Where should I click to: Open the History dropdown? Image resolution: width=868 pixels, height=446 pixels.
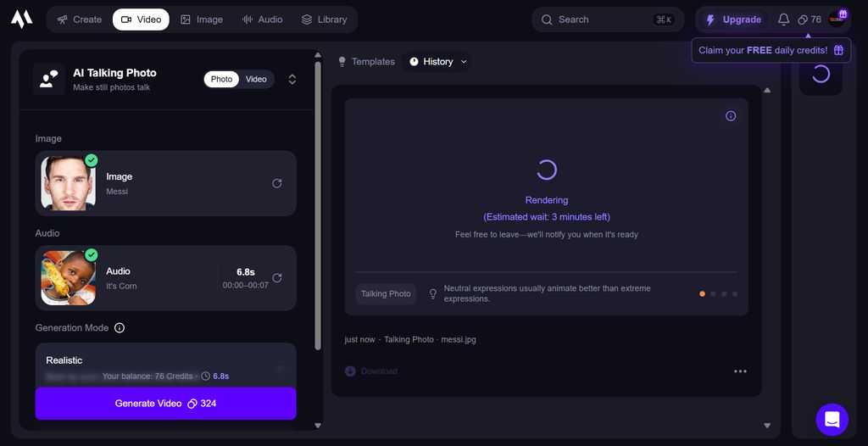pyautogui.click(x=438, y=62)
